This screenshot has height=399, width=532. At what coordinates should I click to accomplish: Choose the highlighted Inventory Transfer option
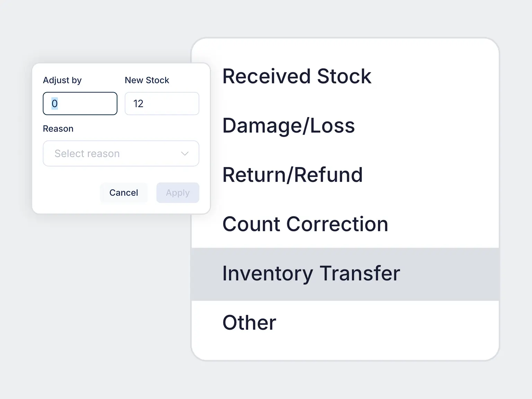click(x=345, y=274)
